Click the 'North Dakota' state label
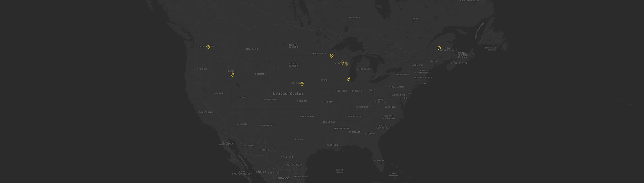The image size is (644, 183). click(293, 46)
